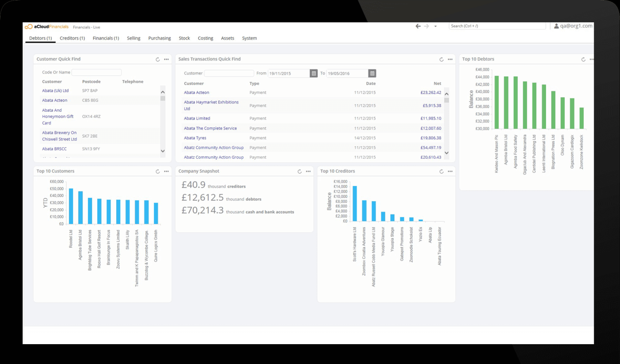
Task: Click the Roodel Ltd bar in chart
Action: click(x=71, y=206)
